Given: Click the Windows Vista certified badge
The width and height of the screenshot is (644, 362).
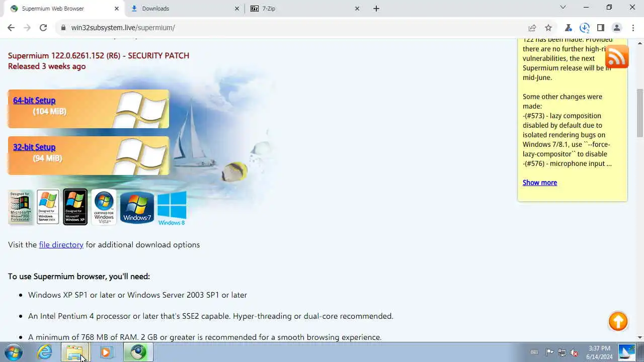Looking at the screenshot, I should 104,207.
